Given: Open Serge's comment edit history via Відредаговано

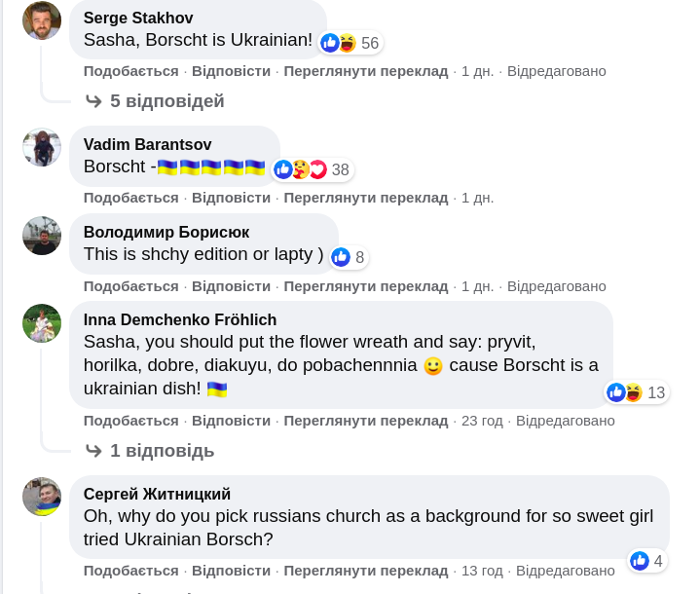Looking at the screenshot, I should tap(556, 71).
